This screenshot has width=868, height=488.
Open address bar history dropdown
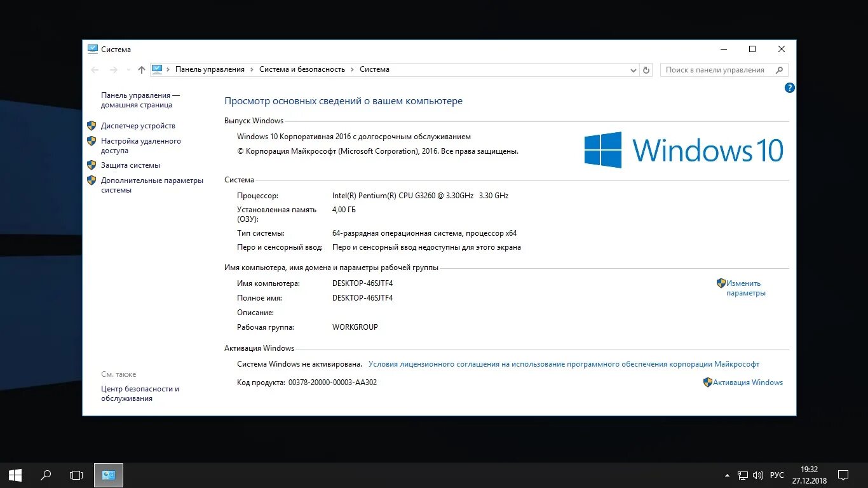[x=633, y=70]
